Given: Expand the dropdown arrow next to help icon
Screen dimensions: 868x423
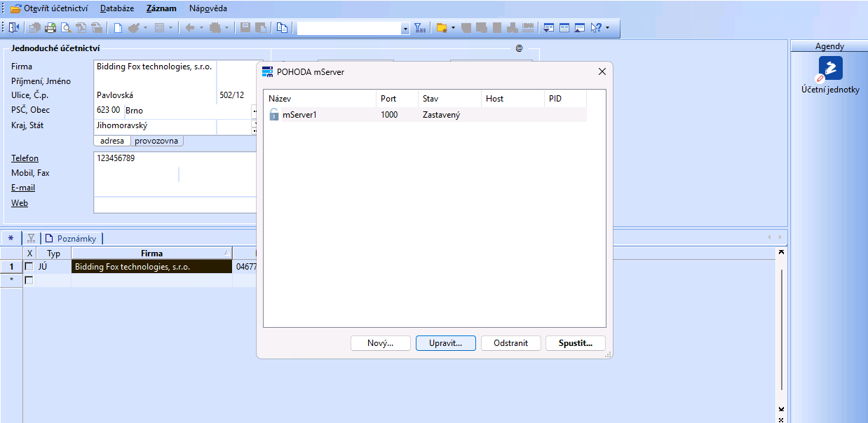Looking at the screenshot, I should click(x=607, y=28).
